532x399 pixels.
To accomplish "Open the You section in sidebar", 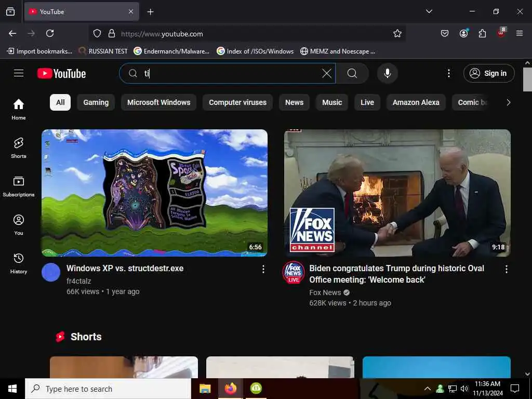I will coord(19,224).
